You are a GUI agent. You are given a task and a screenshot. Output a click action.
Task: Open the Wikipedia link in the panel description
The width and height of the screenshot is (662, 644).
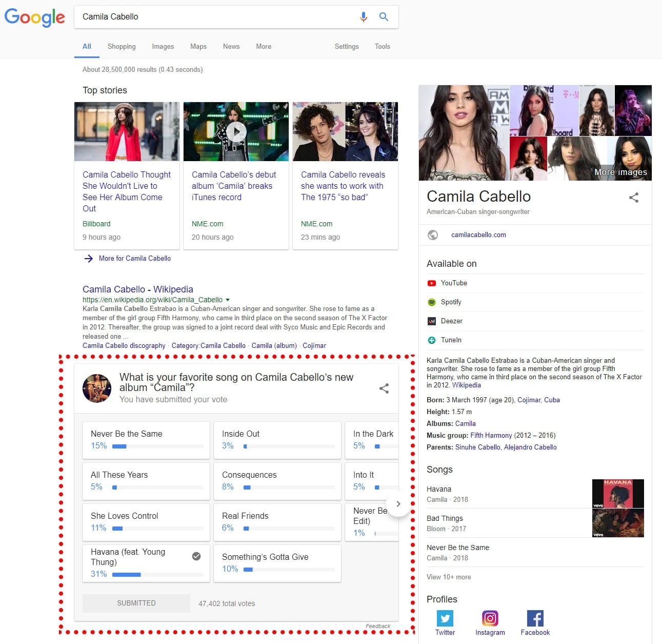(x=467, y=385)
